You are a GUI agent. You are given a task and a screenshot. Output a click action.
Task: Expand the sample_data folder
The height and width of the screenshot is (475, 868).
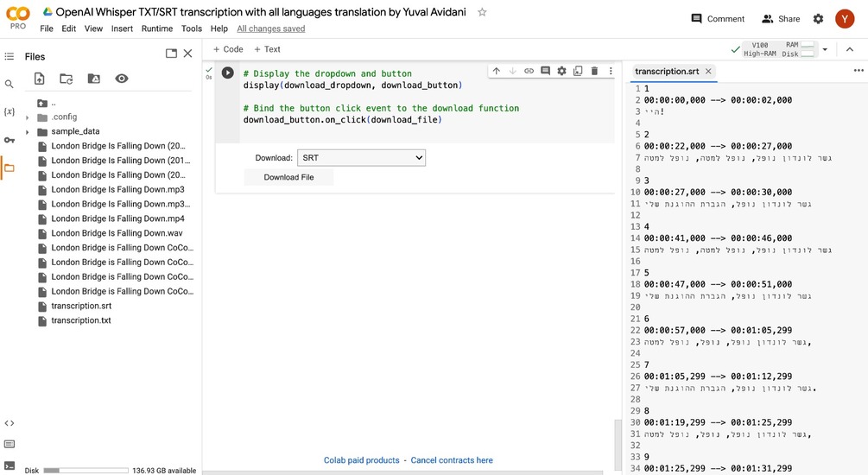tap(27, 132)
